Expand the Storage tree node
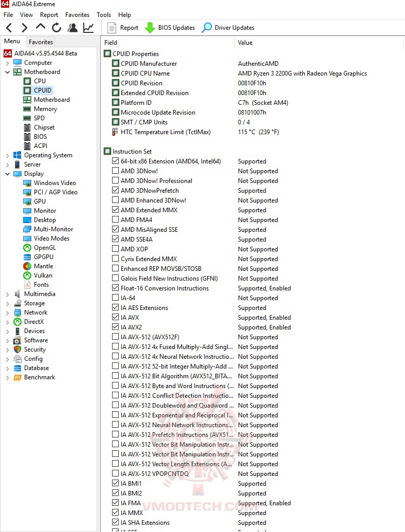The width and height of the screenshot is (405, 532). (8, 303)
